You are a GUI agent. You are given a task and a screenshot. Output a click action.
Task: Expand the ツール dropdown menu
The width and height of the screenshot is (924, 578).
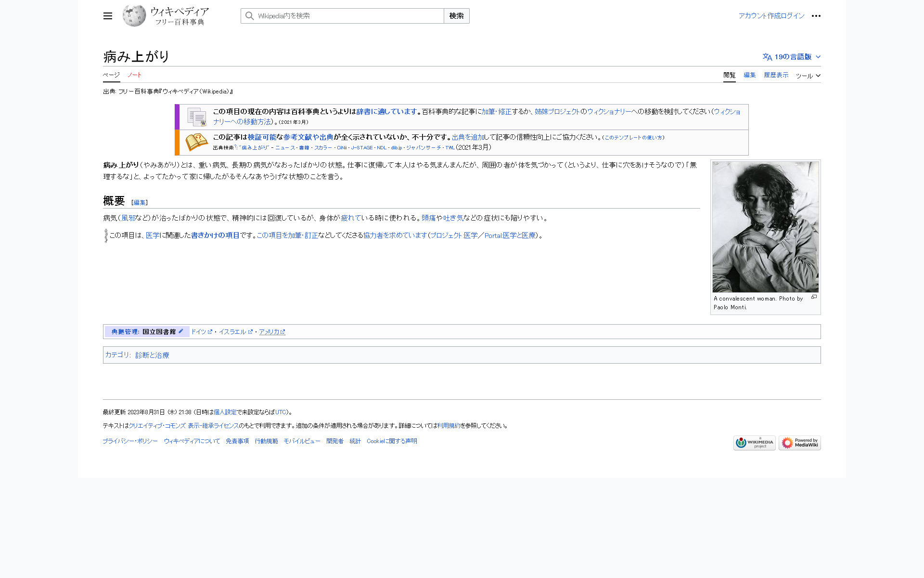[808, 76]
